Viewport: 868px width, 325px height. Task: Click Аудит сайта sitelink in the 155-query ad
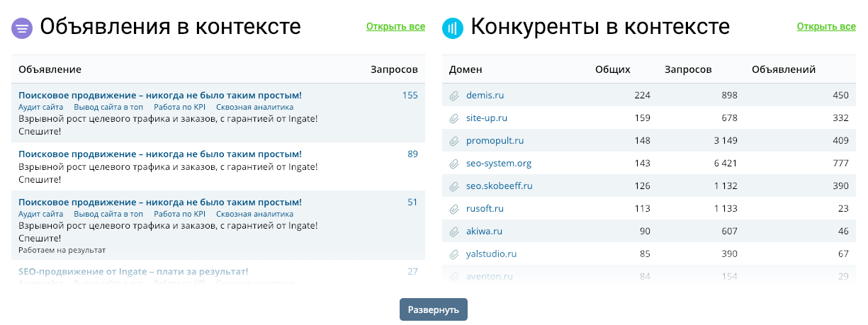coord(40,107)
